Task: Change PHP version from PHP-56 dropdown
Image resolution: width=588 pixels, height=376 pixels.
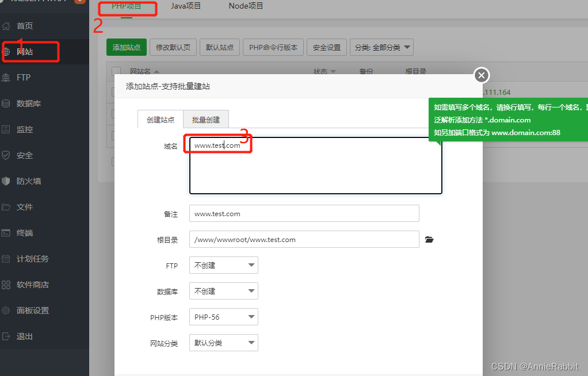Action: [223, 317]
